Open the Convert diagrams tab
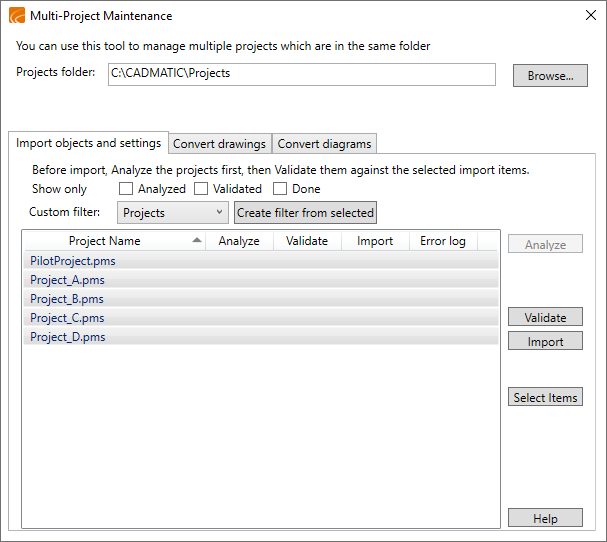 (x=324, y=144)
